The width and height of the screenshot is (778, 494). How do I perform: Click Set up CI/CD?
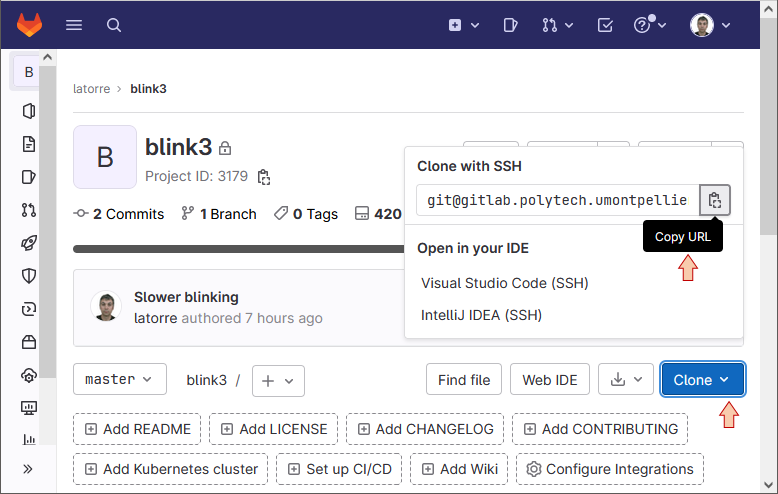(x=339, y=469)
